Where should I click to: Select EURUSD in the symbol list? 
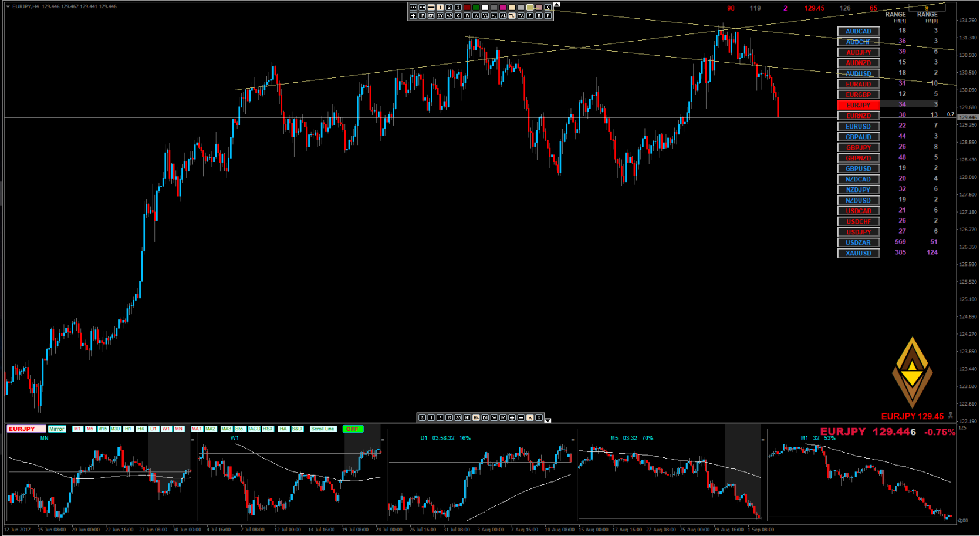tap(859, 126)
